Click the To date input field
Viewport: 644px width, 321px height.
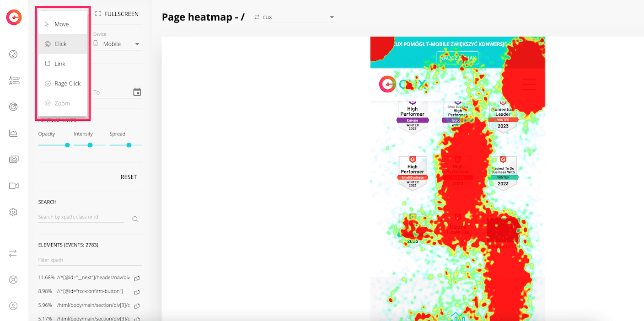(x=112, y=92)
